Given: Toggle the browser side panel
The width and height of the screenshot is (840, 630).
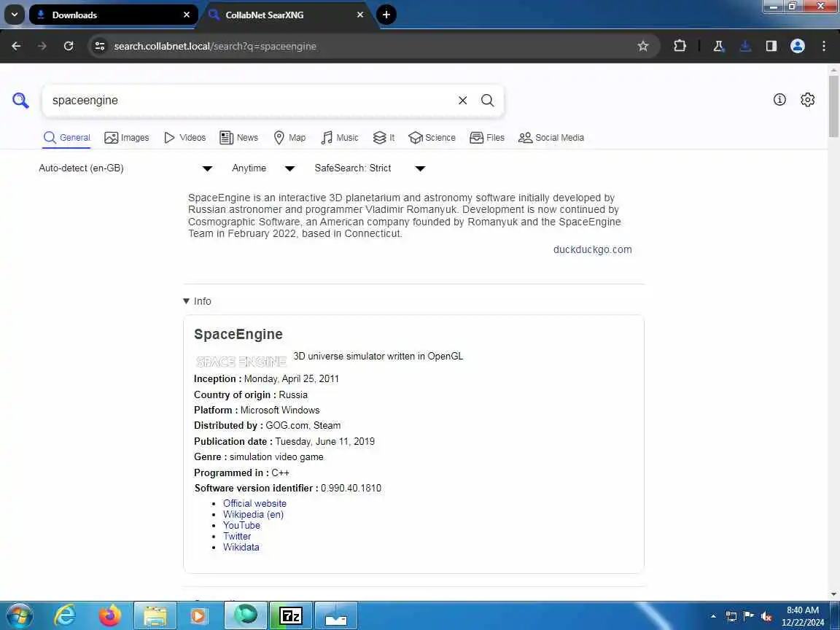Looking at the screenshot, I should [x=771, y=46].
